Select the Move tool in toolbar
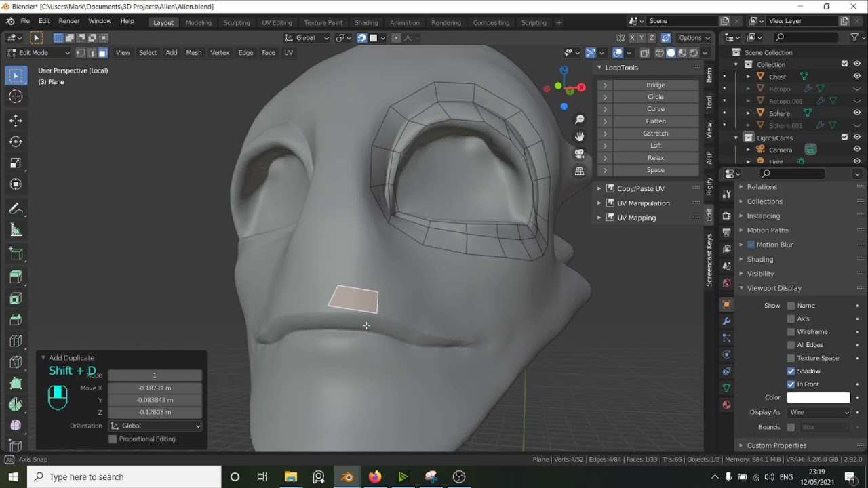The width and height of the screenshot is (868, 488). (16, 121)
